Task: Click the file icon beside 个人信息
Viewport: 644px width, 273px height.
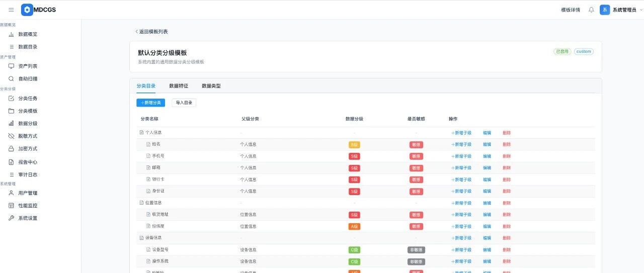Action: click(141, 133)
